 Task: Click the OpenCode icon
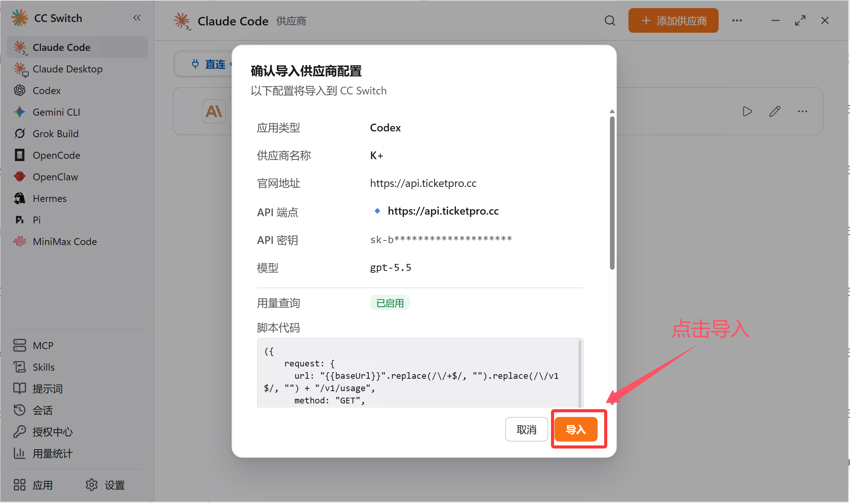20,155
